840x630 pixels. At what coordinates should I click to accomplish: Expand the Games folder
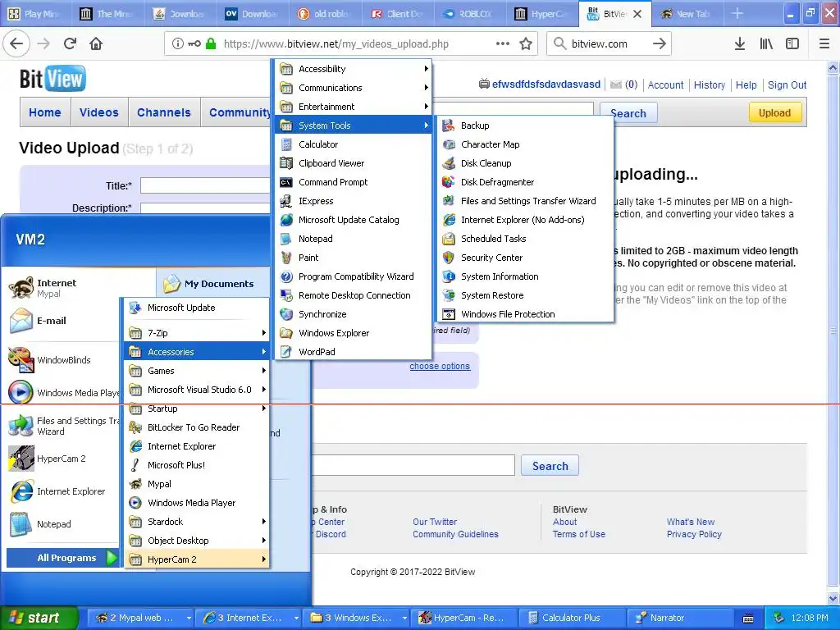[197, 371]
